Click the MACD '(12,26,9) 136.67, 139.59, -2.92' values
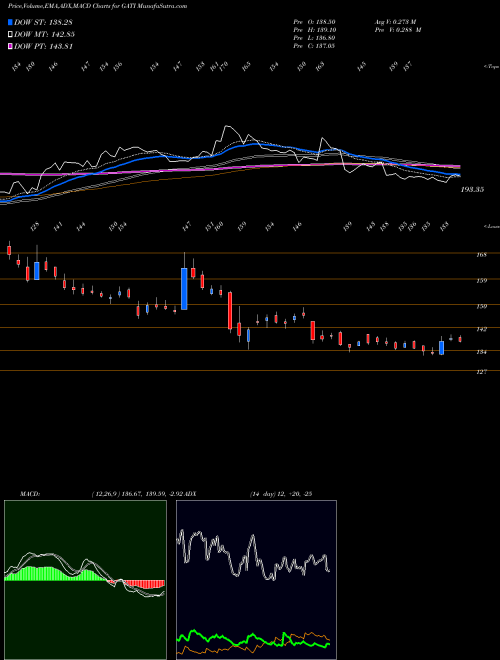This screenshot has width=500, height=660. 136,494
